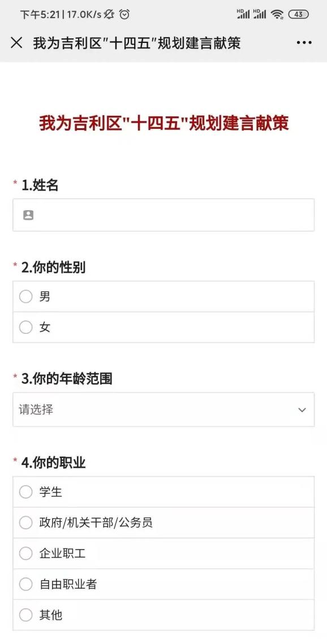Choose 政府/机关干部/公务员 occupation
The height and width of the screenshot is (644, 327).
pyautogui.click(x=163, y=523)
